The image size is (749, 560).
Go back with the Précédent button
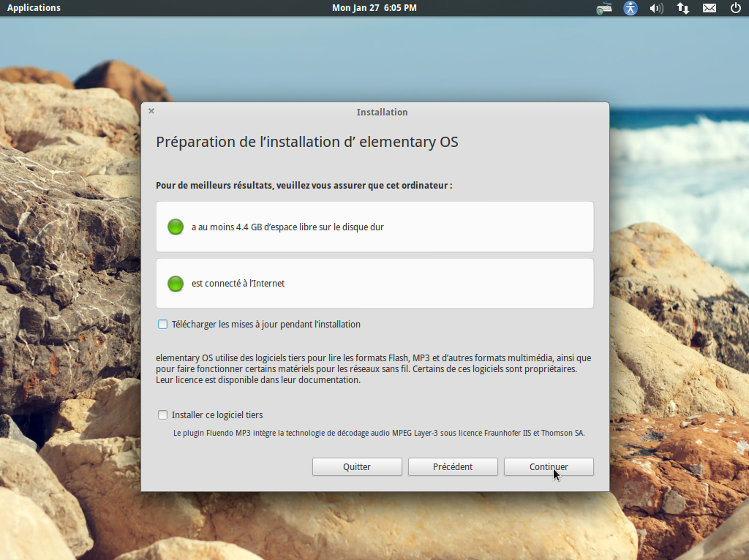(x=453, y=467)
